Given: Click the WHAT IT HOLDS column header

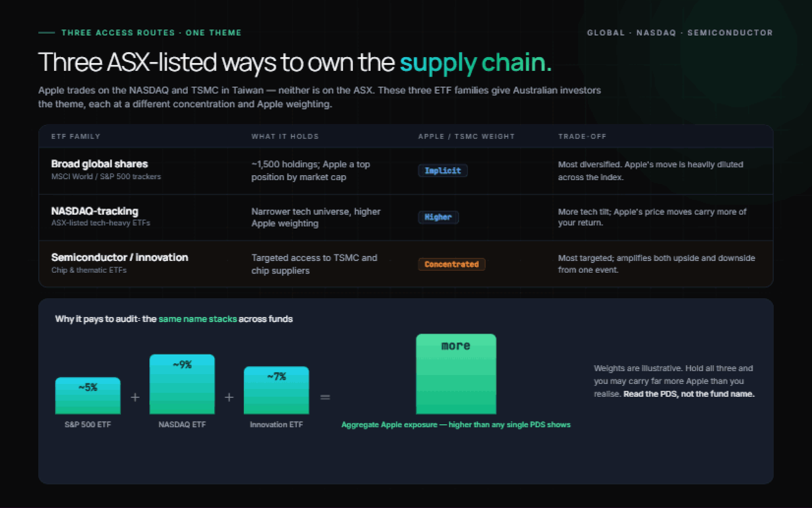Looking at the screenshot, I should click(285, 136).
